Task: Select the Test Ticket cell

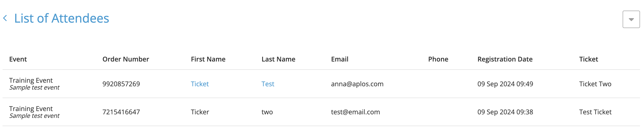Action: [595, 112]
